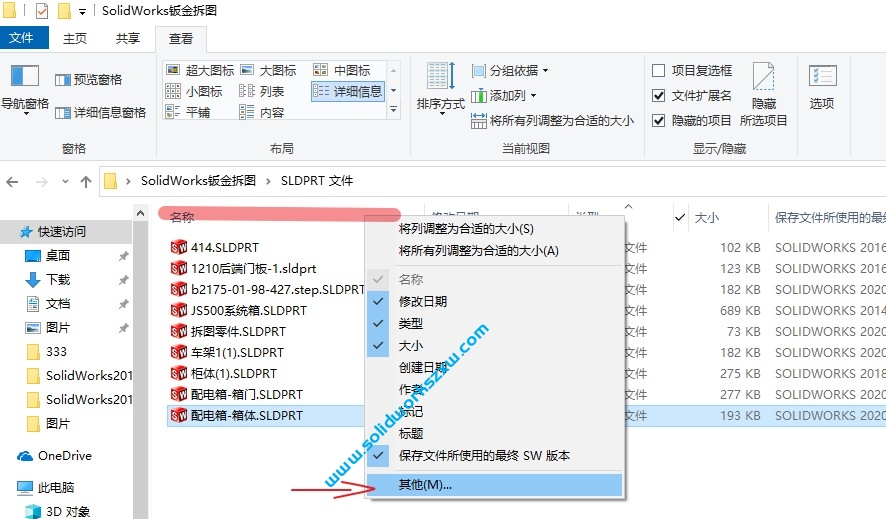Toggle the Preview pane (预览窗格)
Screen dimensions: 886x519
(x=88, y=80)
